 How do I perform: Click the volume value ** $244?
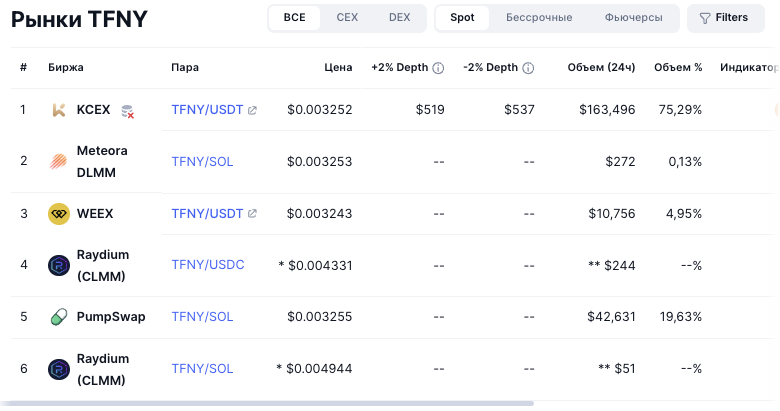(612, 265)
